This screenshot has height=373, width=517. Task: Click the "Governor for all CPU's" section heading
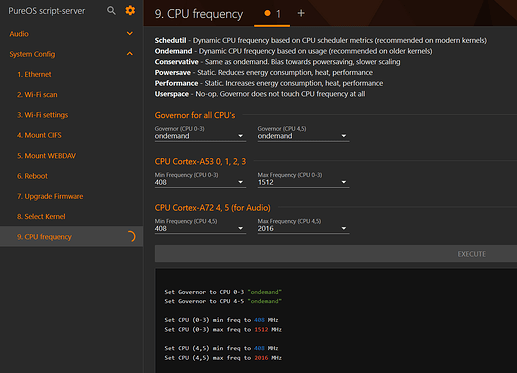tap(195, 115)
